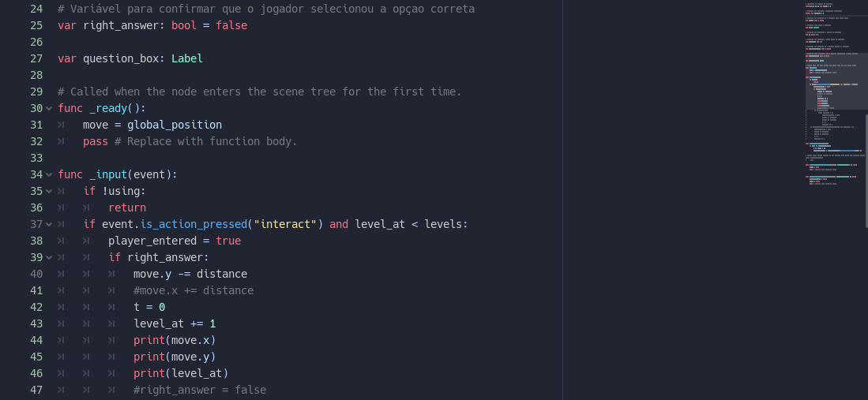Collapse the 'if right_answer' block arrow
Image resolution: width=868 pixels, height=400 pixels.
coord(49,258)
